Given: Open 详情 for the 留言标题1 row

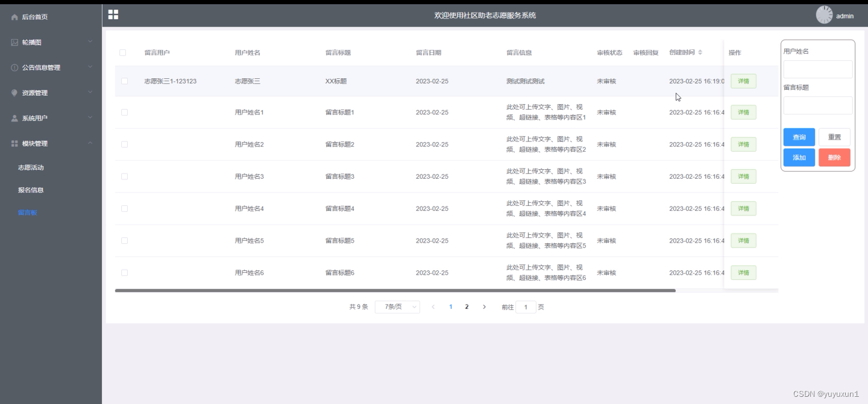Looking at the screenshot, I should (743, 112).
